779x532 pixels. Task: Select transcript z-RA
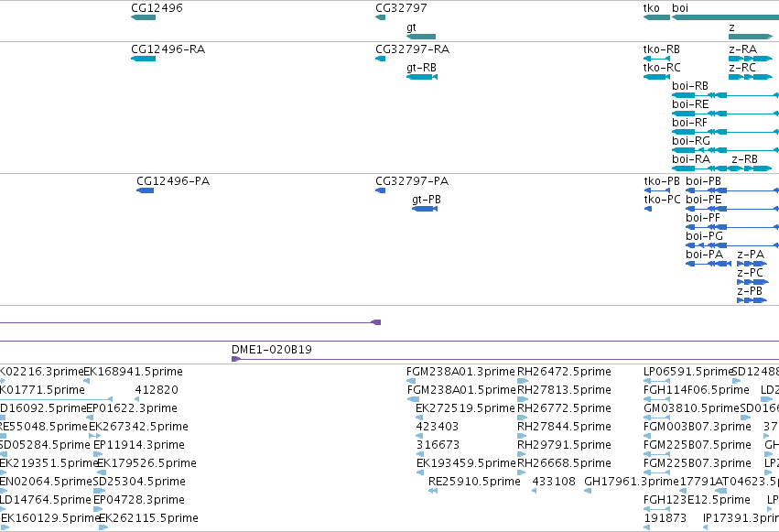[751, 59]
